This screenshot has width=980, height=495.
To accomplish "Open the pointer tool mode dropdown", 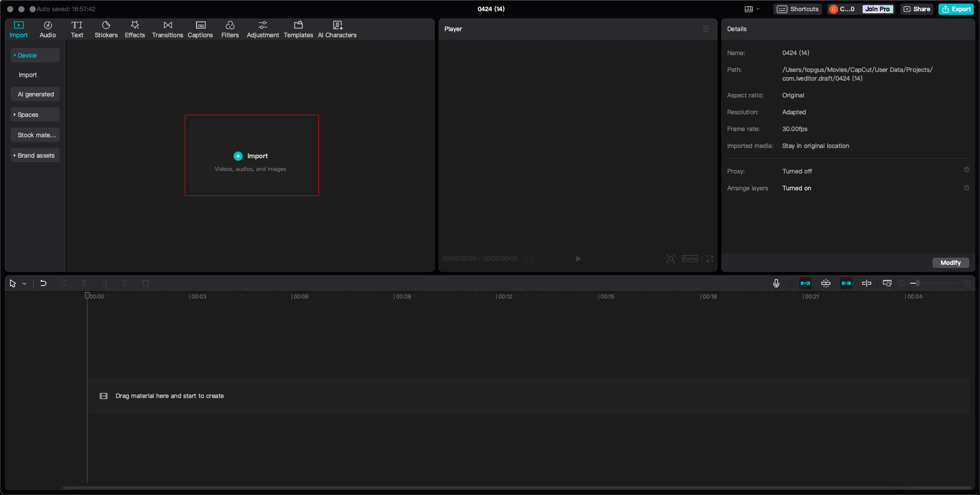I will (24, 284).
